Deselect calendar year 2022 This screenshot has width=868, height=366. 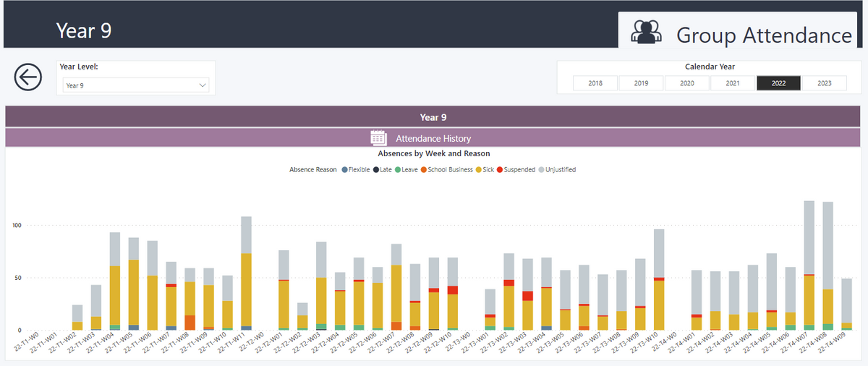point(778,83)
